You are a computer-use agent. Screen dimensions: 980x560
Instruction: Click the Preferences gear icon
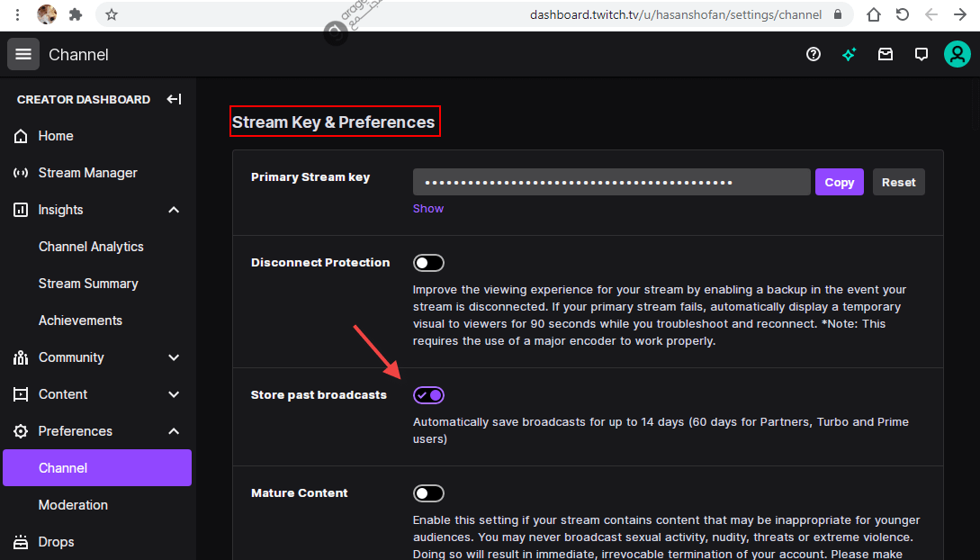(21, 431)
